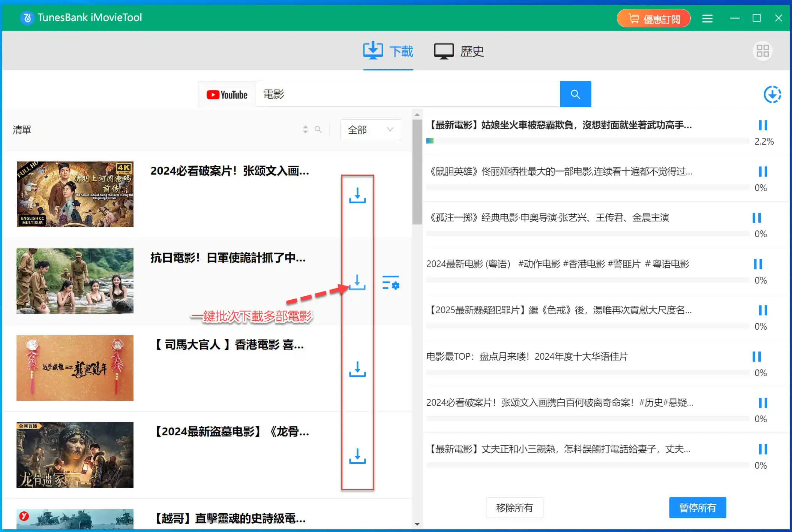Select title 【2024最新盜墓电影】《龙骨
Image resolution: width=792 pixels, height=532 pixels.
(231, 432)
